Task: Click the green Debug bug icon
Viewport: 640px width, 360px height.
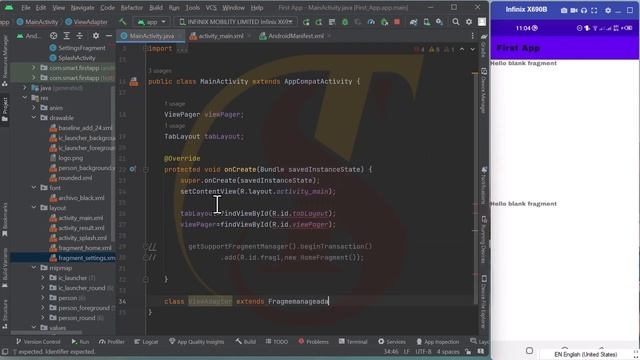Action: 345,22
